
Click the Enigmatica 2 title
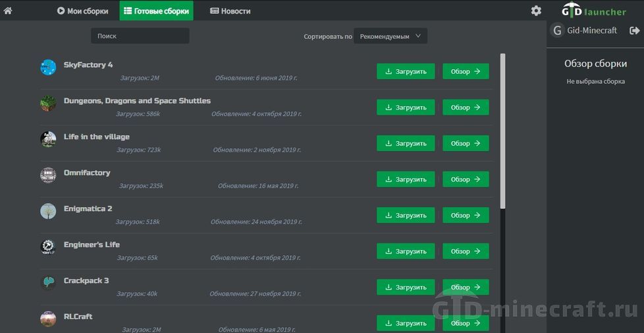click(88, 209)
